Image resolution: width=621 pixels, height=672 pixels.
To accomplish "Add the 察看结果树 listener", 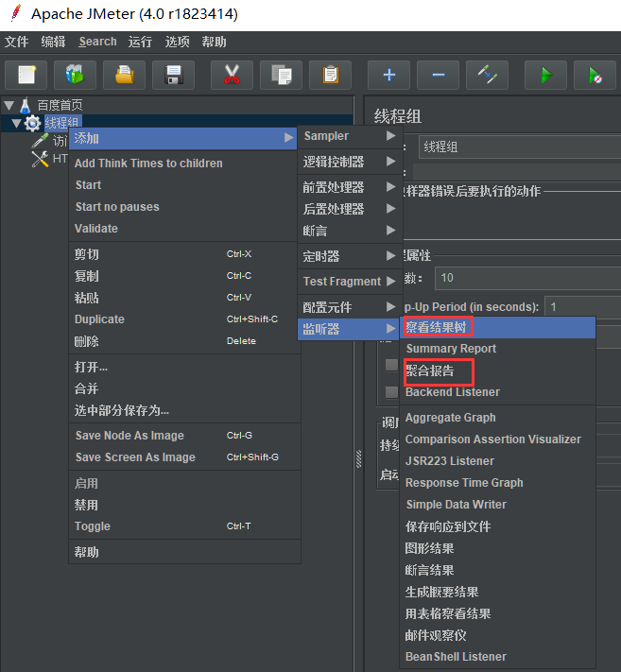I will (x=497, y=327).
